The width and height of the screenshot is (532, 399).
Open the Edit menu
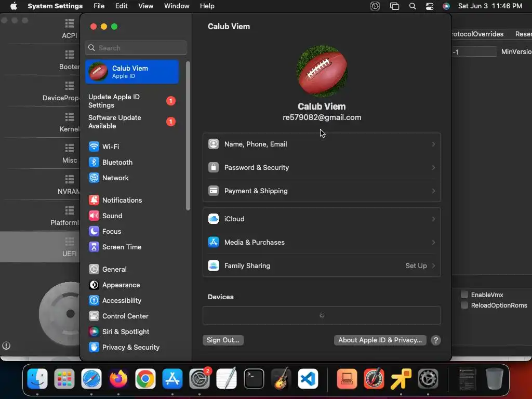point(121,6)
